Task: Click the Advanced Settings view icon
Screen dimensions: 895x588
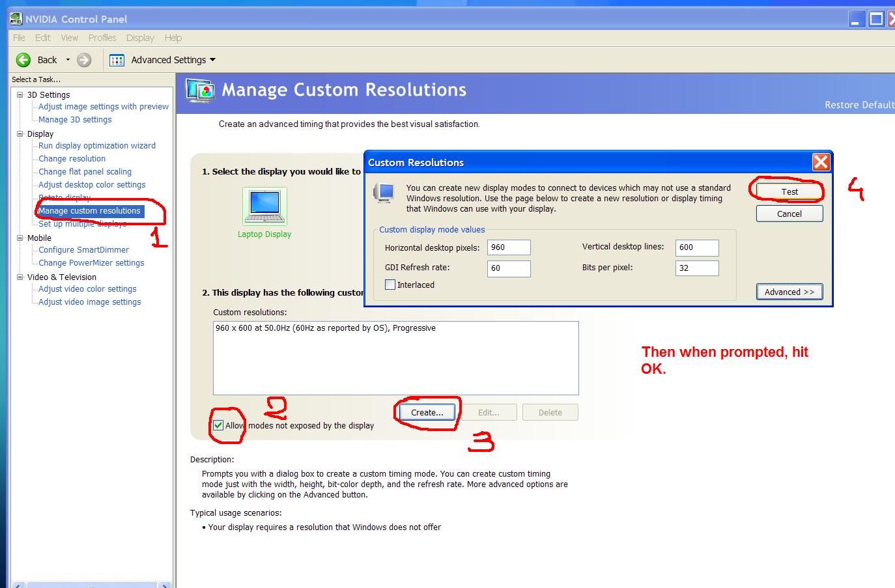Action: click(x=117, y=60)
